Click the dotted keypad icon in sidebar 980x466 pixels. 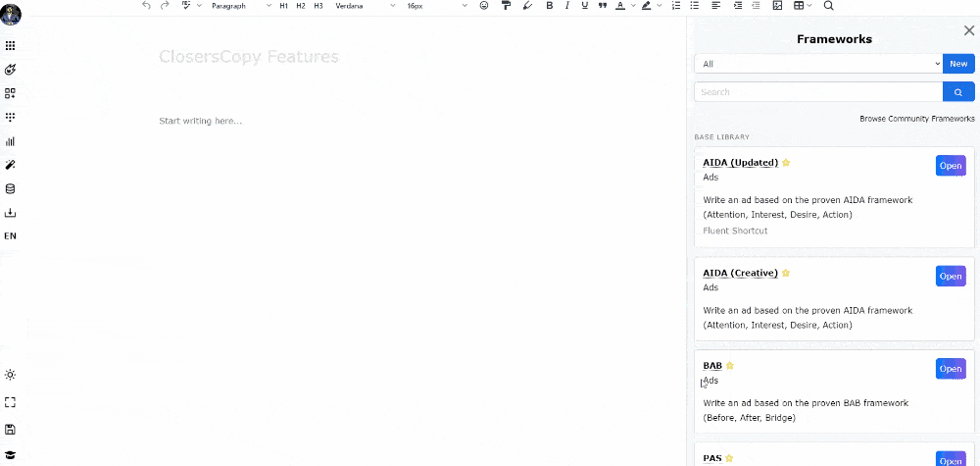coord(10,117)
